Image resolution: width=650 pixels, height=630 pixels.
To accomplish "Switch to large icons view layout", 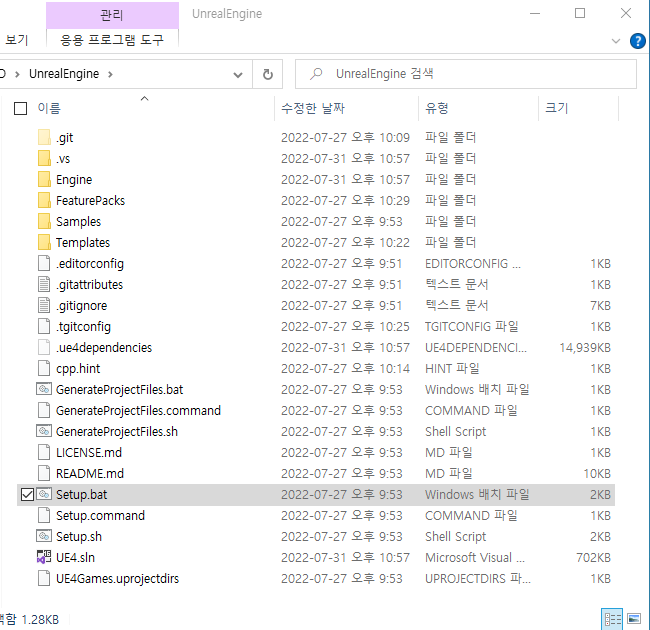I will (x=634, y=619).
